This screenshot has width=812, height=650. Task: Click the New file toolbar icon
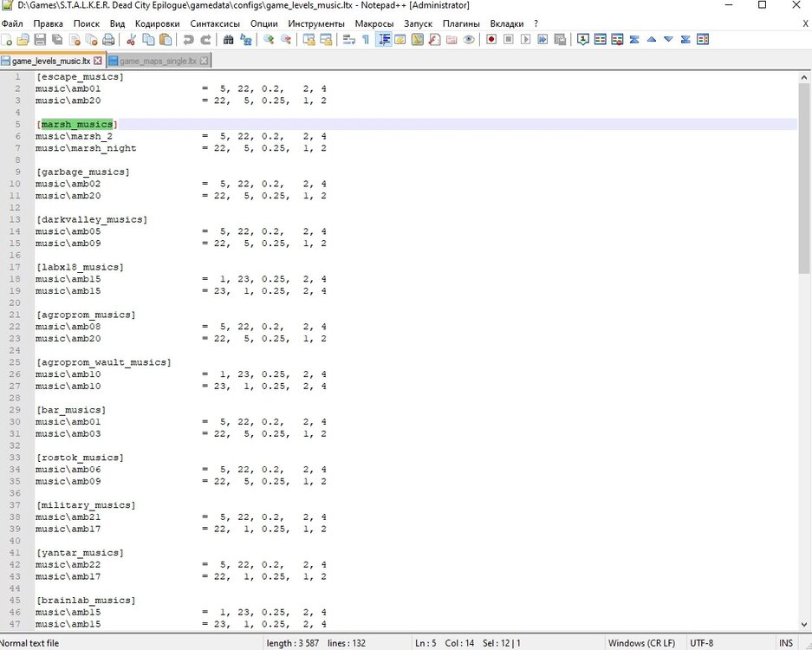coord(8,40)
